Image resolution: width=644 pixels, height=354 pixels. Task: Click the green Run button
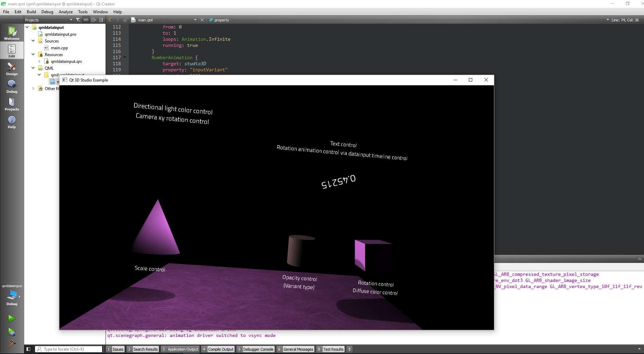(x=12, y=318)
